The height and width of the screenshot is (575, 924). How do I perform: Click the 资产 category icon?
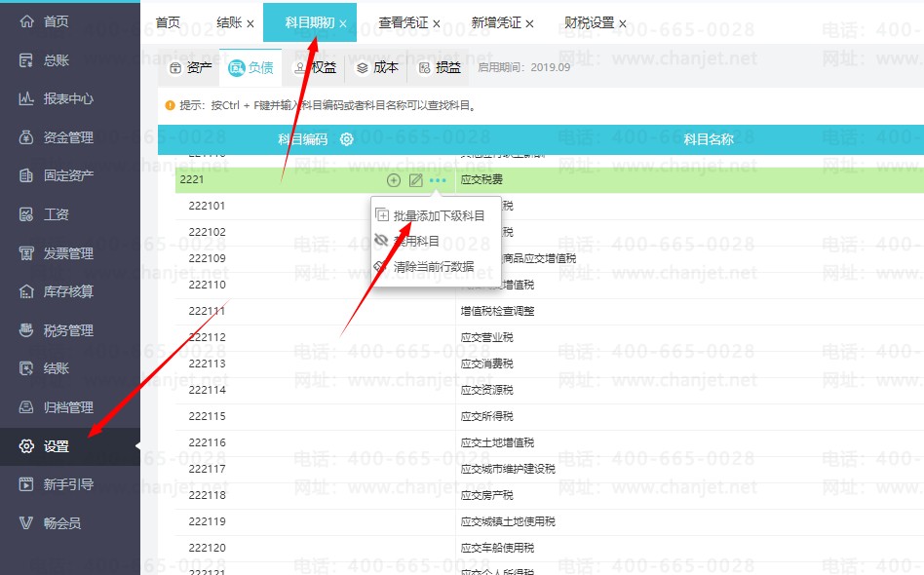(175, 68)
